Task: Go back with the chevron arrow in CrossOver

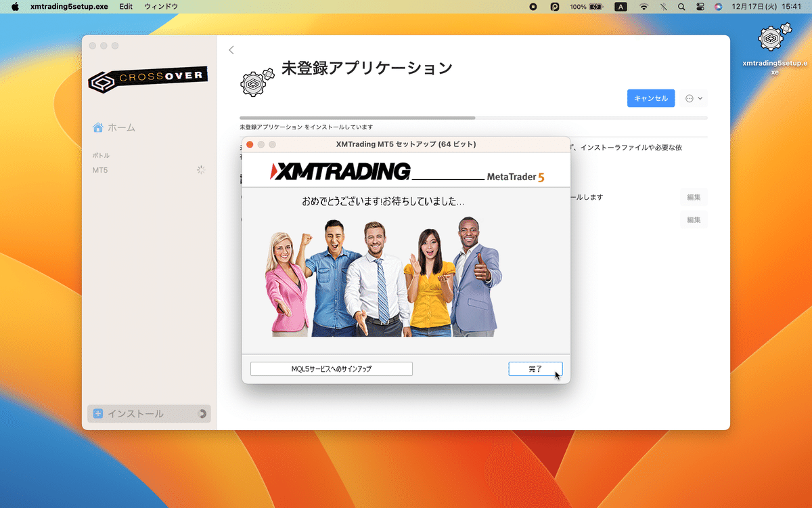Action: (x=231, y=50)
